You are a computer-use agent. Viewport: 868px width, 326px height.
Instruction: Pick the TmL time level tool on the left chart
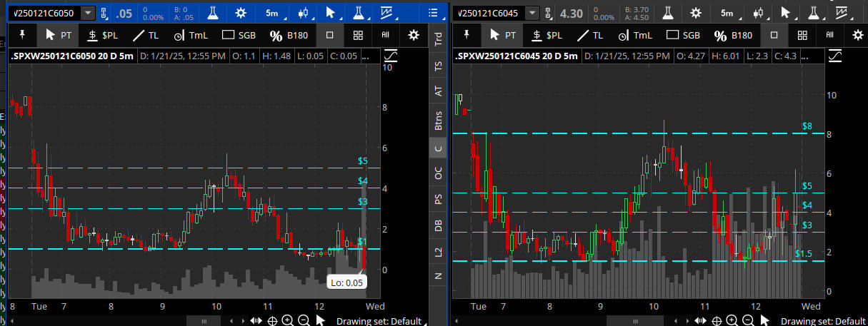[191, 35]
